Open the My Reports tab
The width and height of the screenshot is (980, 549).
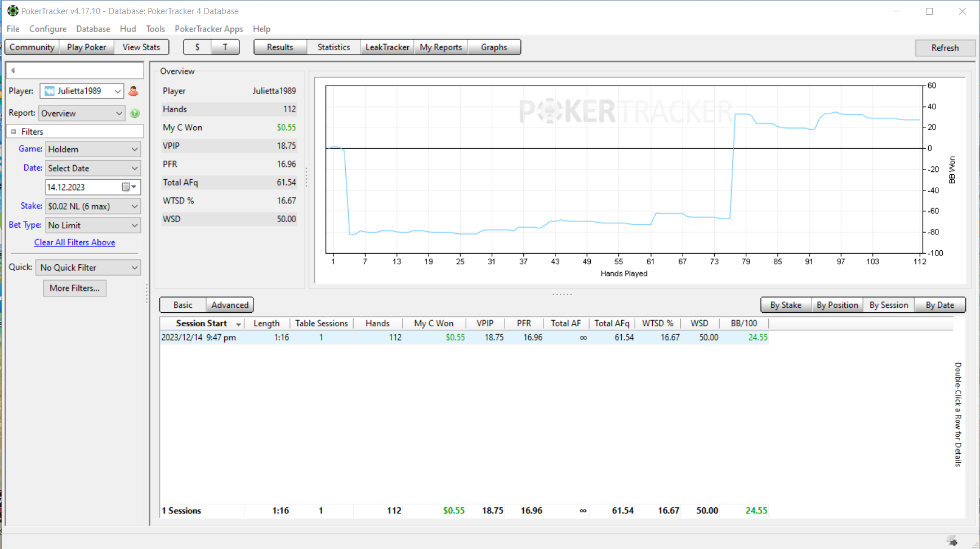(441, 47)
